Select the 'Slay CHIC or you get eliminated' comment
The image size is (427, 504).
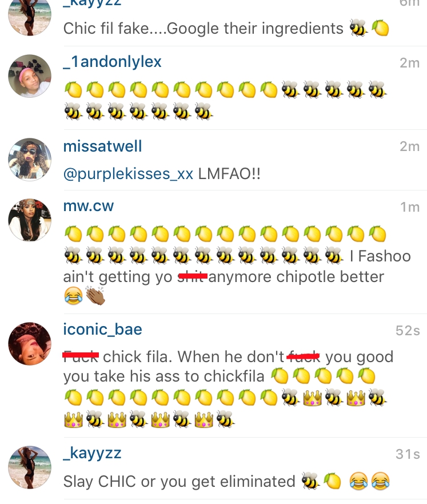[x=179, y=482]
